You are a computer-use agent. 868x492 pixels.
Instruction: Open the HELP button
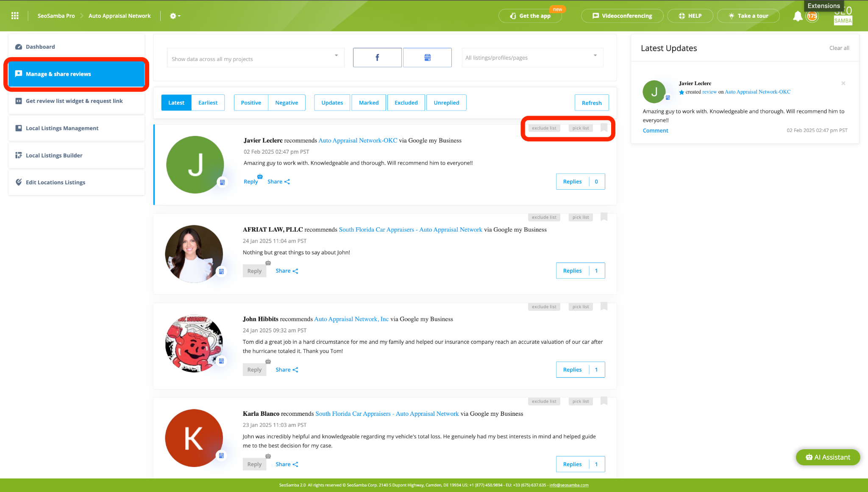click(x=690, y=16)
